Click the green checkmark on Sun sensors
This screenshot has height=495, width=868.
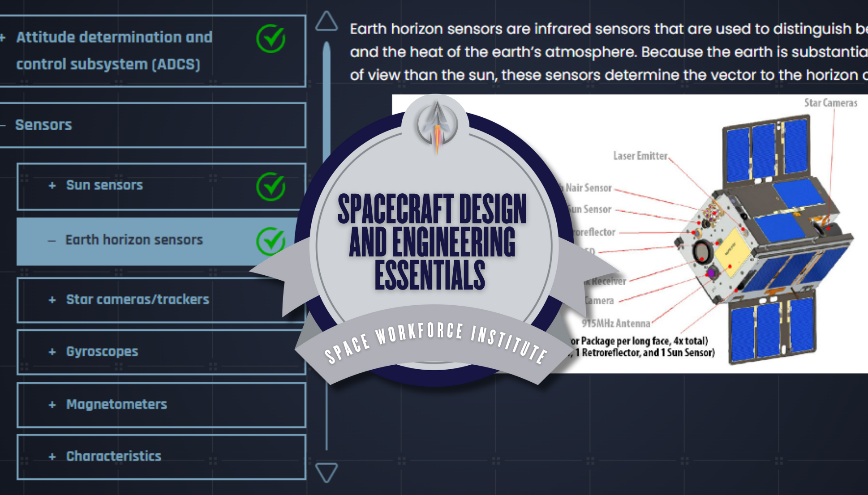coord(271,187)
